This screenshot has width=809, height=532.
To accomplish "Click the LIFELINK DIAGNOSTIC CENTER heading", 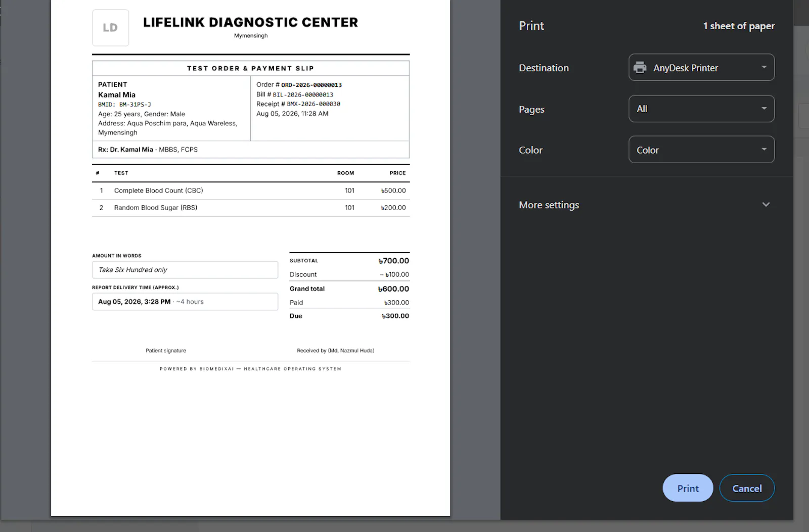I will [x=251, y=23].
